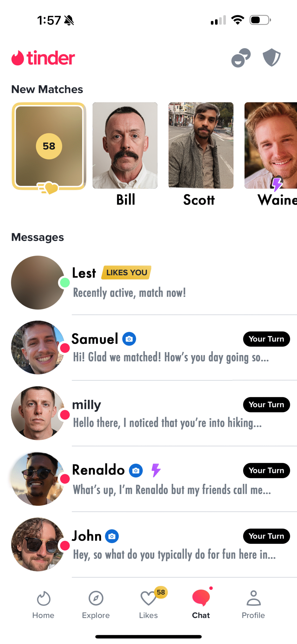Go to the Home tab
297x644 pixels.
43,604
